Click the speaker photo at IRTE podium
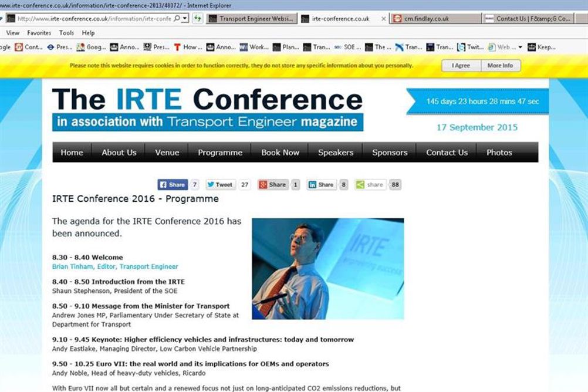This screenshot has width=588, height=392. click(328, 269)
